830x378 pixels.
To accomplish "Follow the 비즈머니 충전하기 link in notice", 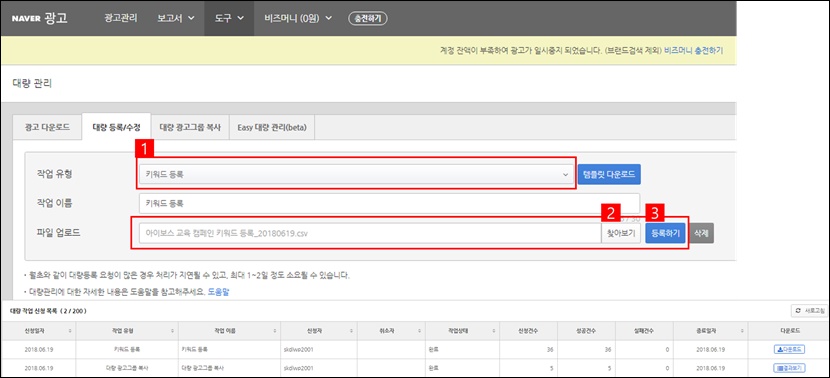I will pyautogui.click(x=693, y=50).
